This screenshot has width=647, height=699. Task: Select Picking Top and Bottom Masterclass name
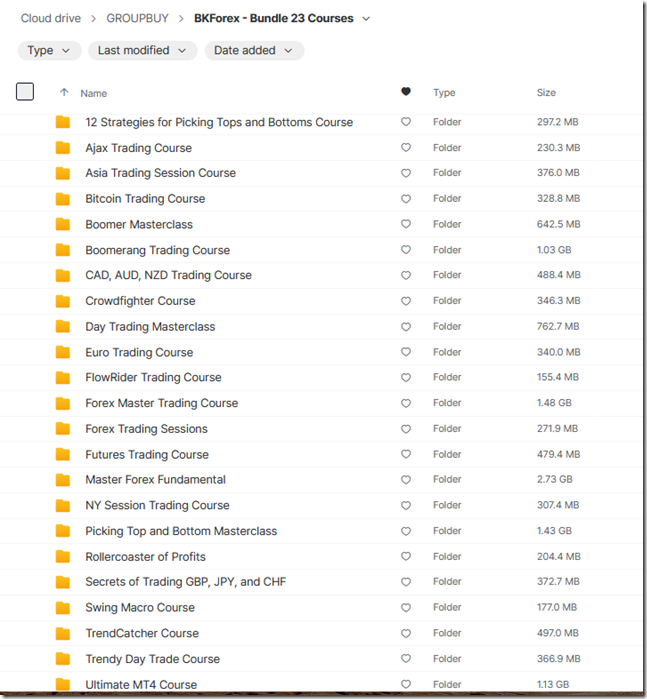pyautogui.click(x=181, y=531)
